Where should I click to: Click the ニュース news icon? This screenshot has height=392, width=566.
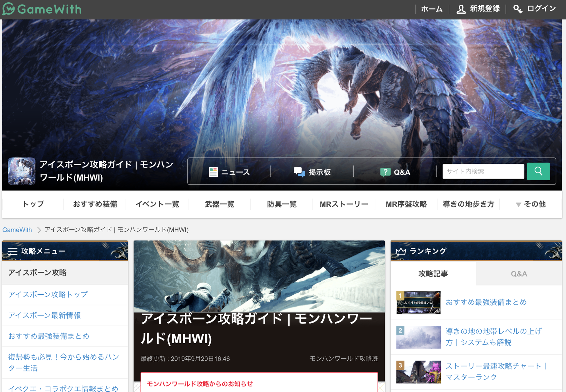point(213,172)
